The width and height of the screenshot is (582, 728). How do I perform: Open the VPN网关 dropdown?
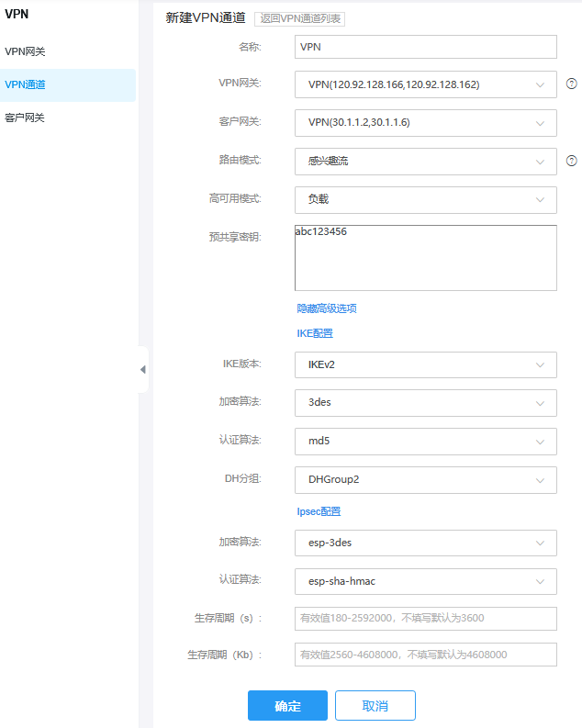[x=426, y=84]
